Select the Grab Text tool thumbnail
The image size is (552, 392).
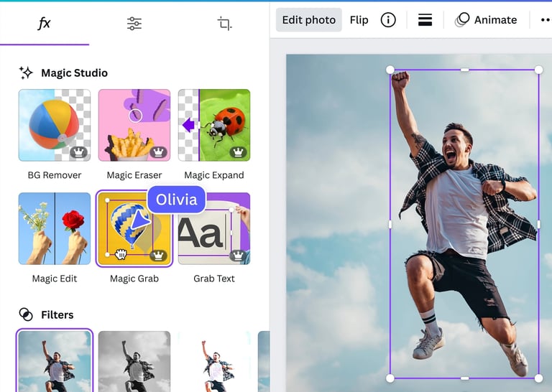pos(214,228)
